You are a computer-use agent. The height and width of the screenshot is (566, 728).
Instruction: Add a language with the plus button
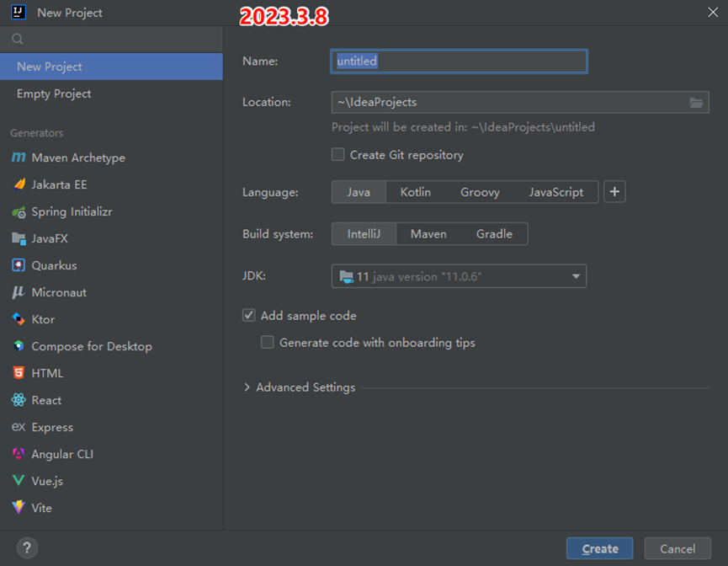tap(614, 191)
